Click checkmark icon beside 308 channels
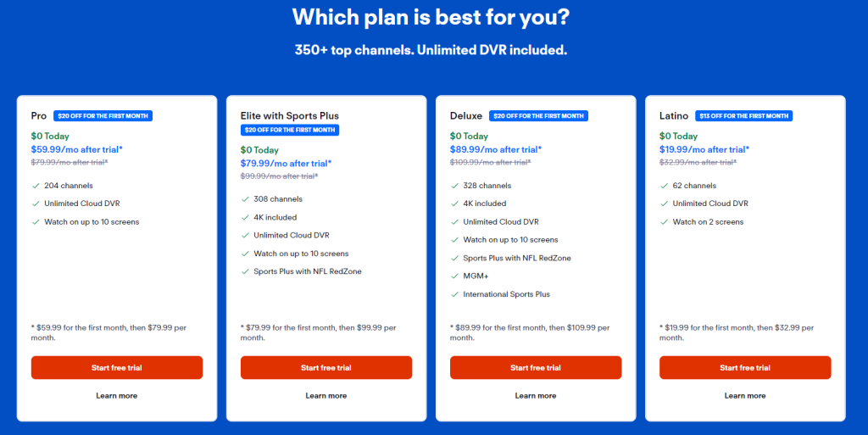This screenshot has height=435, width=868. click(245, 199)
